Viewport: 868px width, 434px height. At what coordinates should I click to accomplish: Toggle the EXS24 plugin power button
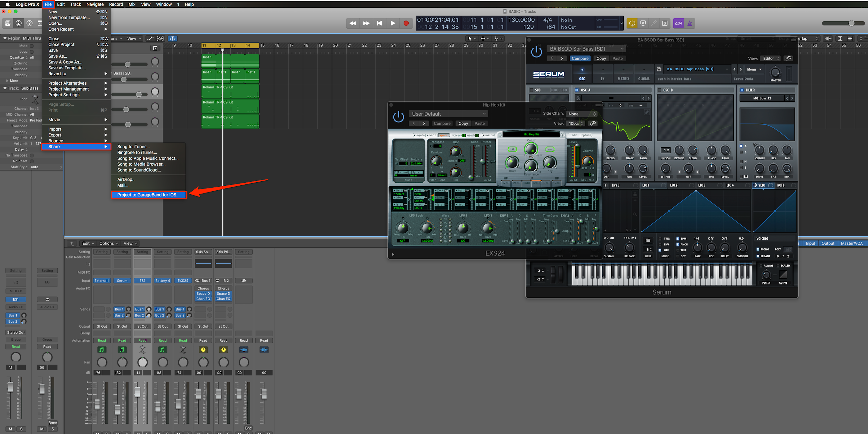398,117
